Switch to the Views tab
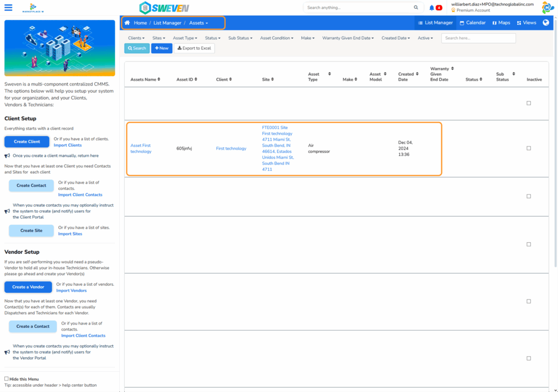This screenshot has width=558, height=392. pyautogui.click(x=527, y=23)
